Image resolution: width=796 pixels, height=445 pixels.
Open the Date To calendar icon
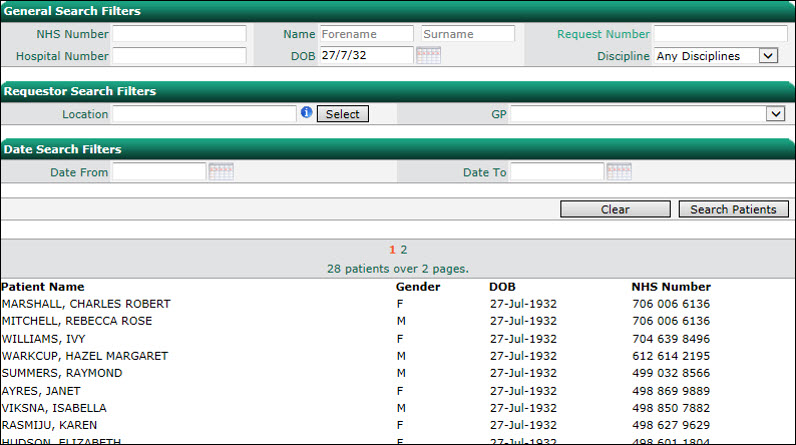coord(619,172)
